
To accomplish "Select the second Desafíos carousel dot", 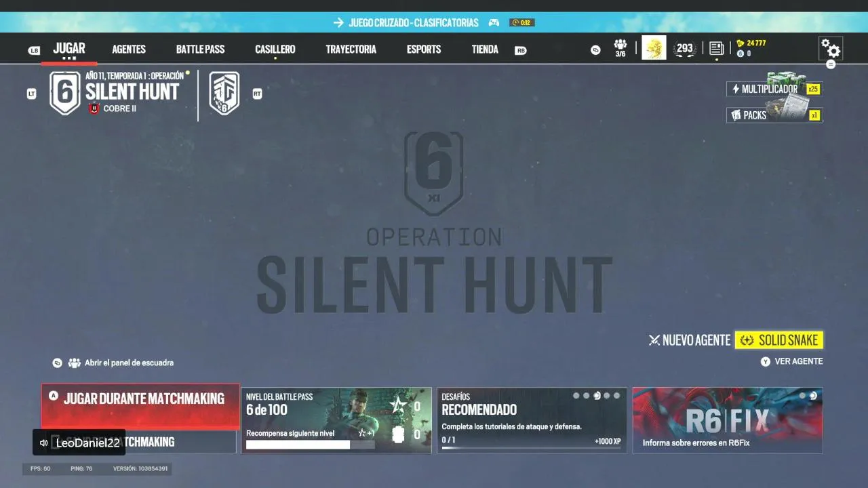I will click(x=587, y=396).
